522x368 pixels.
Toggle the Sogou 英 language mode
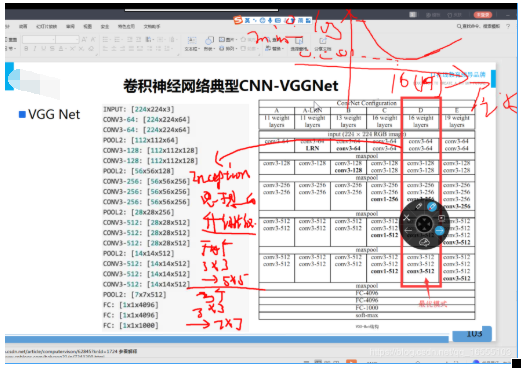[x=247, y=20]
